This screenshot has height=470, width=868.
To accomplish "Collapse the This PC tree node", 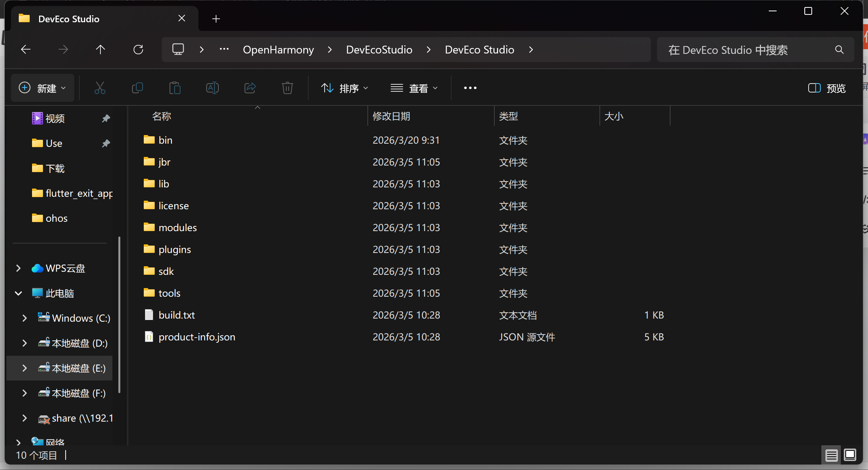I will 18,293.
